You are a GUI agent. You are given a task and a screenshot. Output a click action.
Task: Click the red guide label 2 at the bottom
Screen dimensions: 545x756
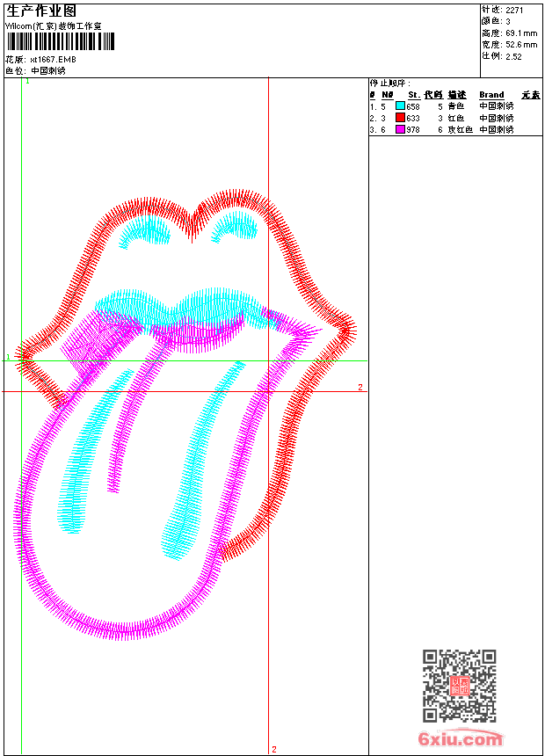(x=274, y=749)
